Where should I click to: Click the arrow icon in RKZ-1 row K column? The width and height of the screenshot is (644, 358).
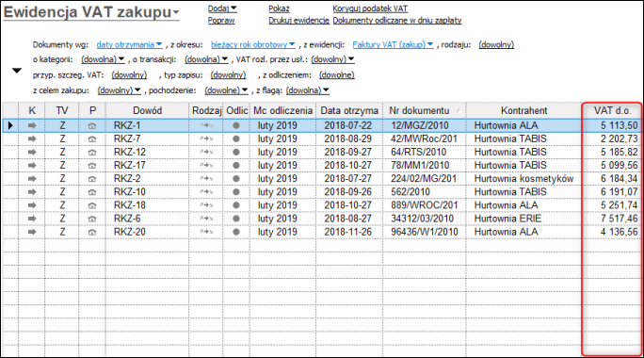tap(32, 126)
